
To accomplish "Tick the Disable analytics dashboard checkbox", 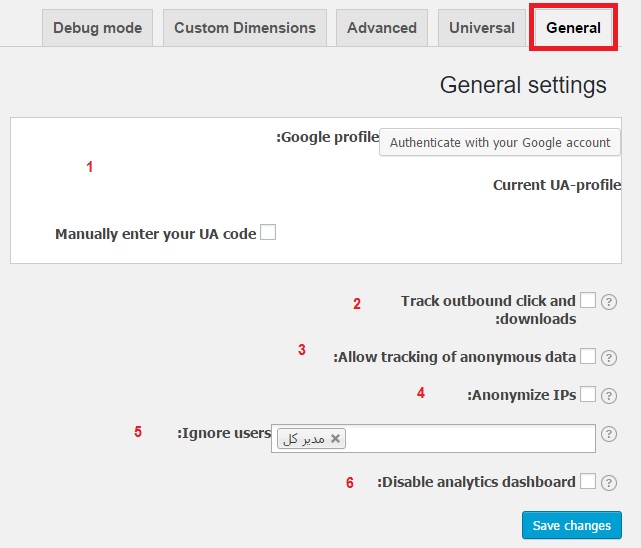I will 588,481.
